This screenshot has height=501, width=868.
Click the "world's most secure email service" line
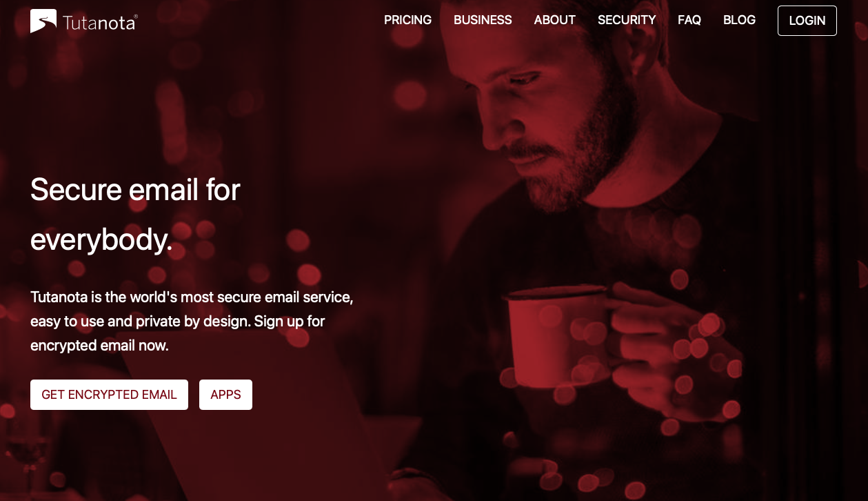click(192, 297)
